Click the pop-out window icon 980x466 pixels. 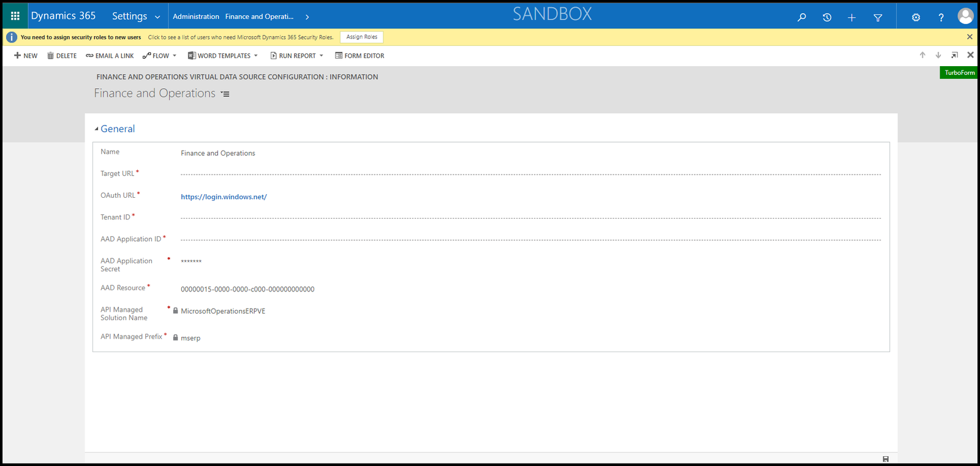(954, 55)
